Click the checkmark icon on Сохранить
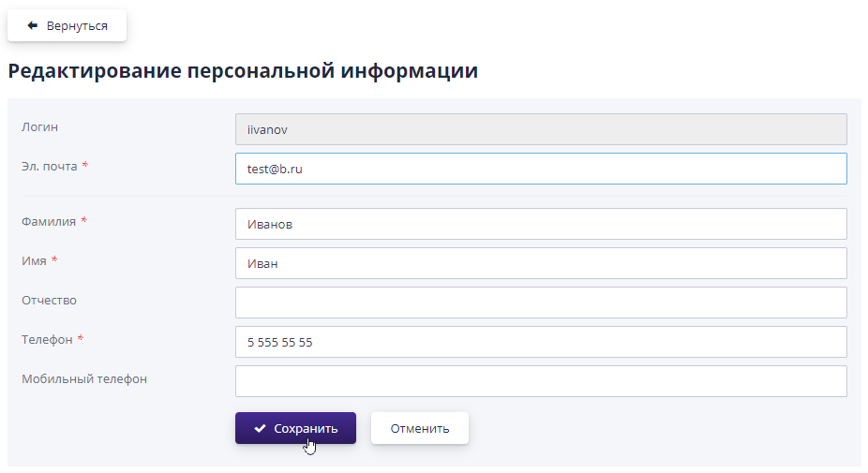 point(261,428)
